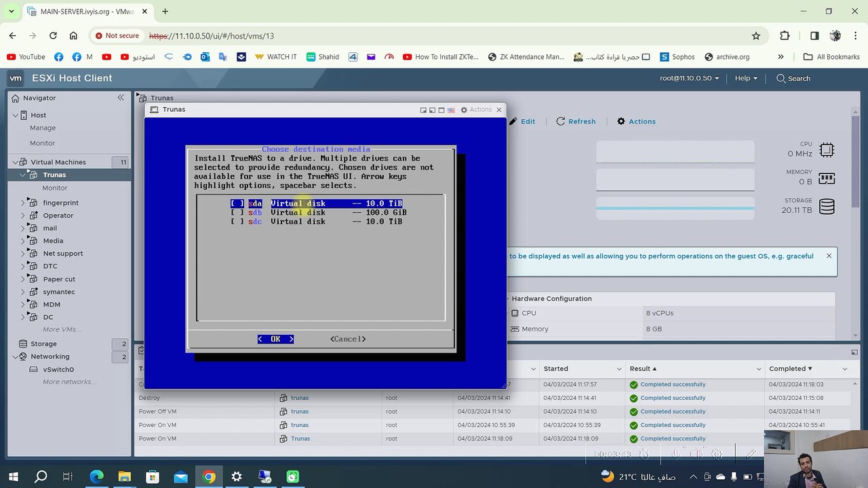Select Manage under Host
Image resolution: width=868 pixels, height=488 pixels.
(x=43, y=128)
